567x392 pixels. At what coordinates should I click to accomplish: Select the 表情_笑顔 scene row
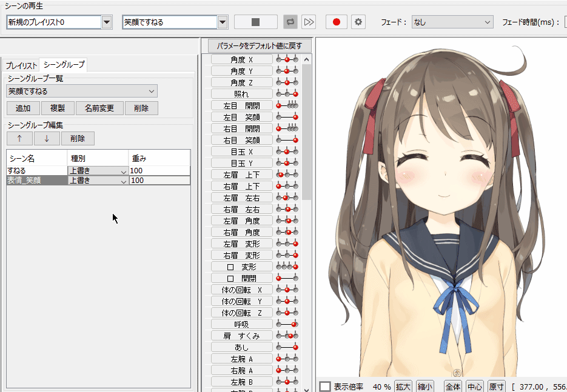(98, 181)
